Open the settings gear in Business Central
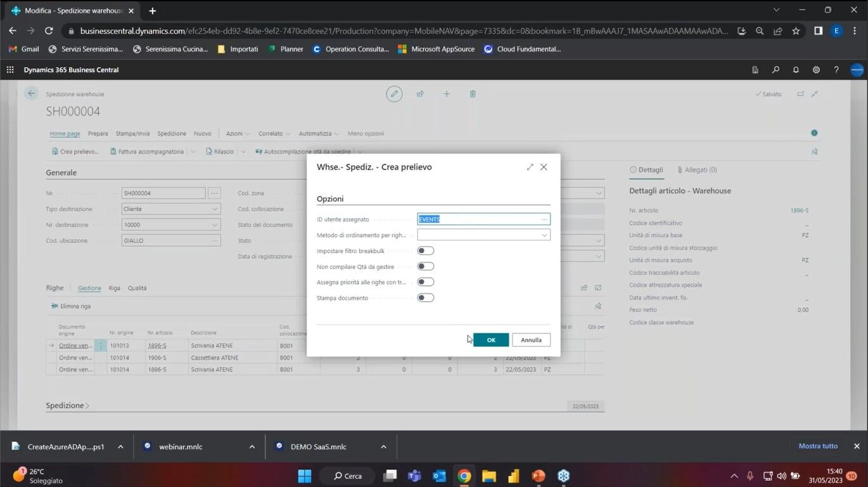Image resolution: width=868 pixels, height=487 pixels. tap(816, 70)
